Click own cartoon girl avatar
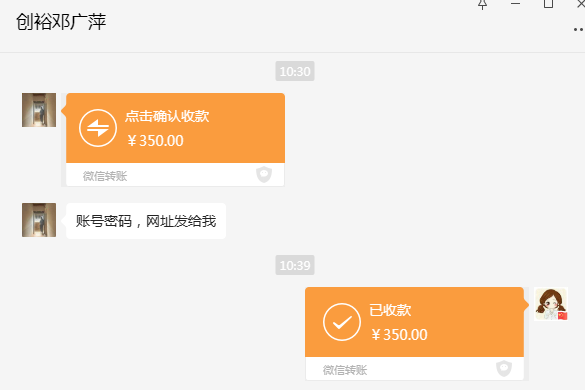 pyautogui.click(x=551, y=304)
